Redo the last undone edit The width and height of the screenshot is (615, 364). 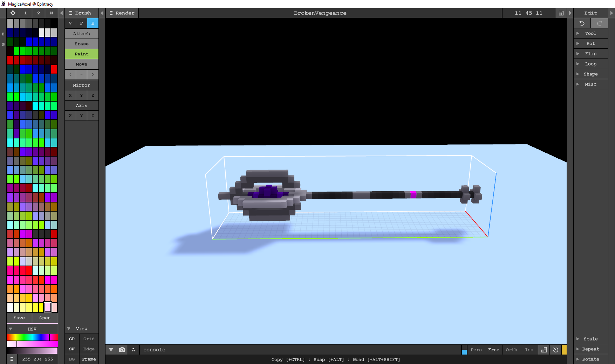pos(599,23)
